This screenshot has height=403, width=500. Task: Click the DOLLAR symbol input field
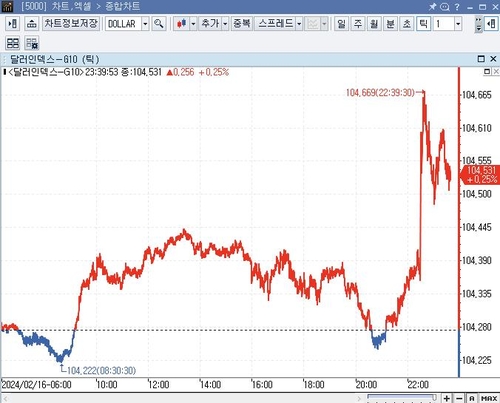point(123,24)
